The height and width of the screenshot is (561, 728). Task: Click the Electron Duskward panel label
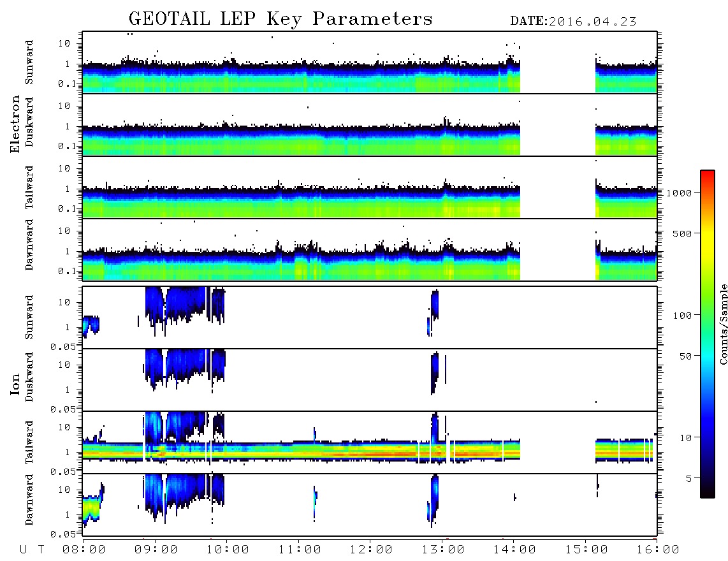pyautogui.click(x=29, y=122)
